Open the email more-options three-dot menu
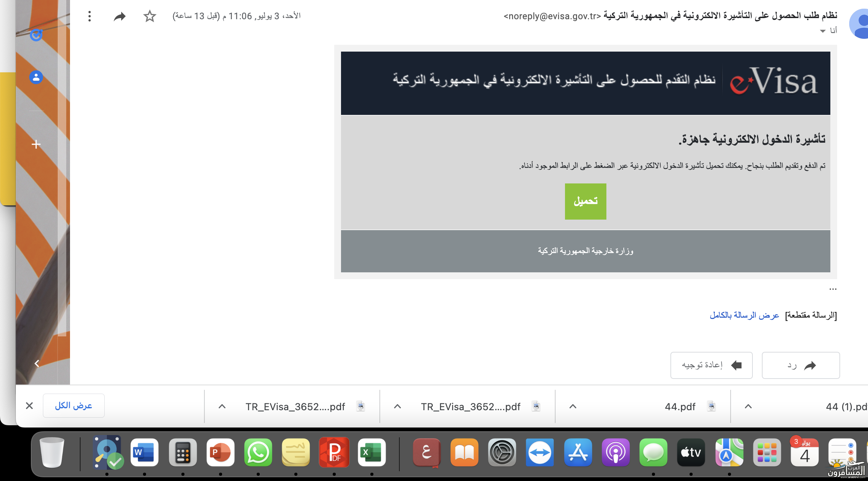 [x=89, y=16]
